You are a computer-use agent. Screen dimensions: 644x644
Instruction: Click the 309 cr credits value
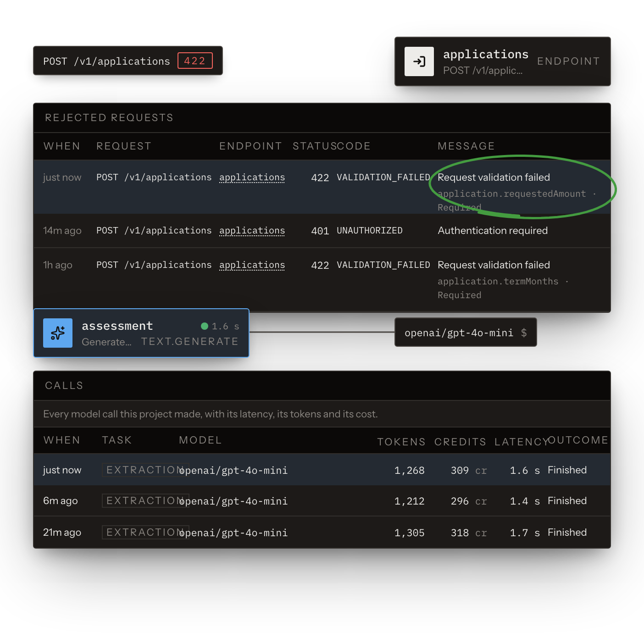click(469, 470)
